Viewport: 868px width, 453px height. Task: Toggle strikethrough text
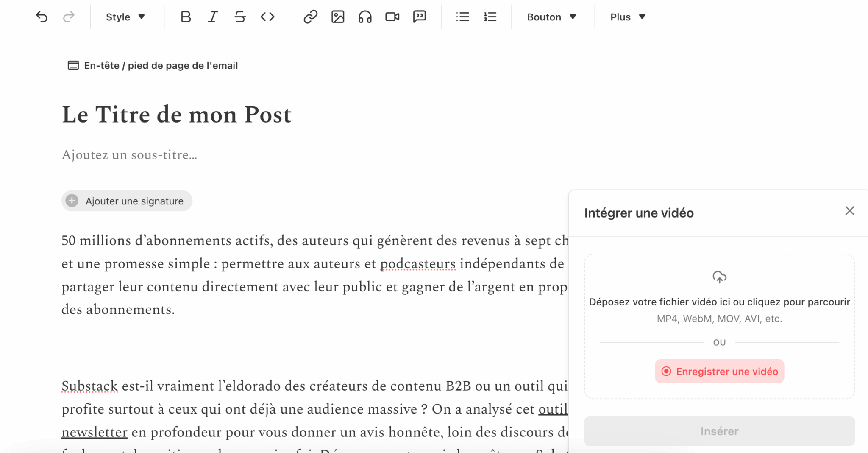tap(240, 17)
